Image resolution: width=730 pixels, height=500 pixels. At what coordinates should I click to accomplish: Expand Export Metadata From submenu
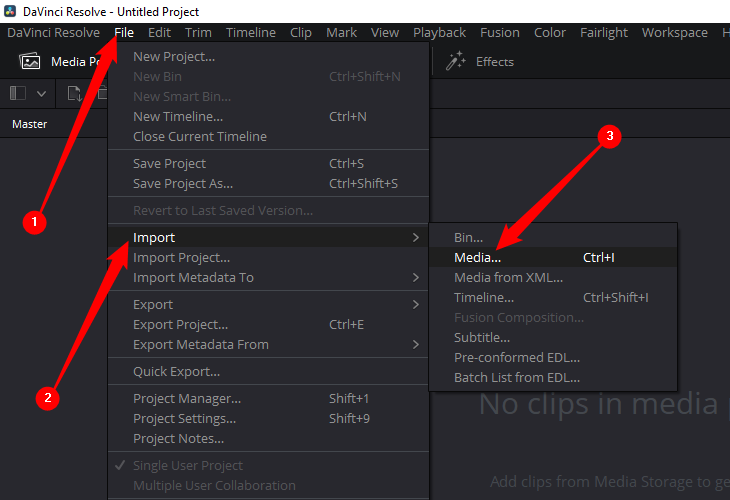tap(268, 345)
